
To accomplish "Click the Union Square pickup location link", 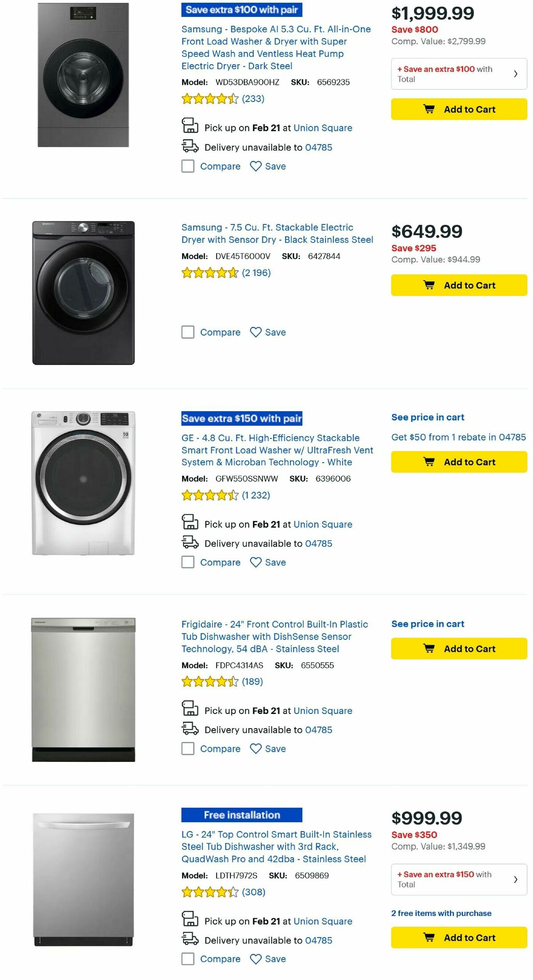I will (323, 128).
